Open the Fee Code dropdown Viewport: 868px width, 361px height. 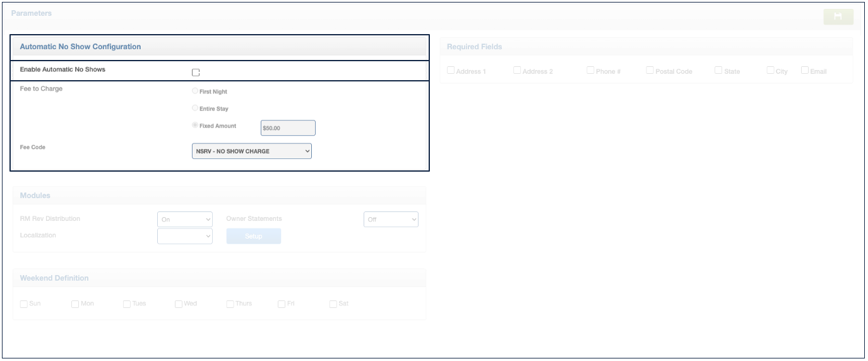click(x=251, y=151)
